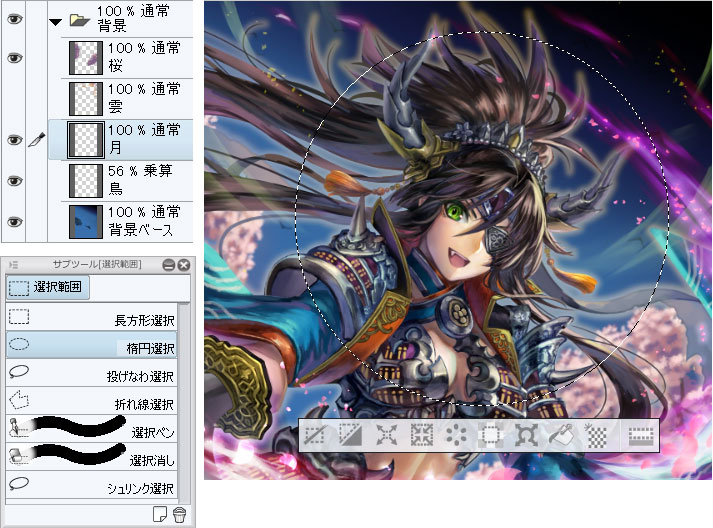Select the 背景ベース layer thumbnail
The image size is (713, 528).
[x=85, y=222]
